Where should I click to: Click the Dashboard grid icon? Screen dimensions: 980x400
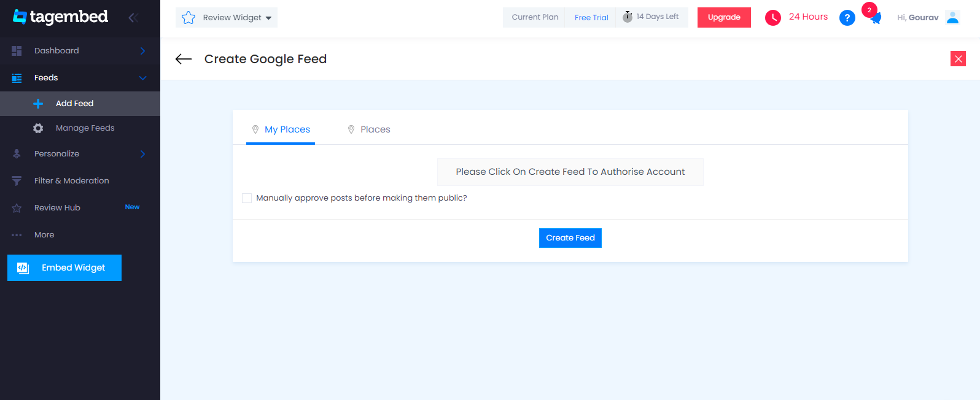pos(17,51)
